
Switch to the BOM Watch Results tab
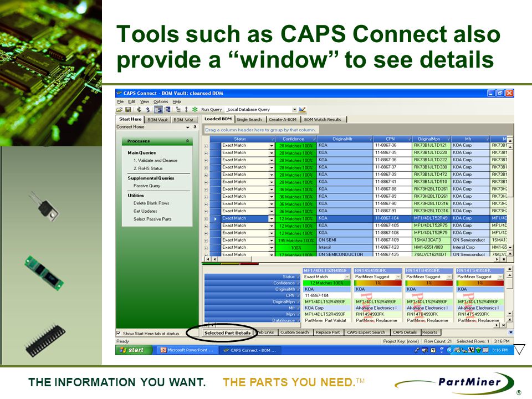(323, 120)
